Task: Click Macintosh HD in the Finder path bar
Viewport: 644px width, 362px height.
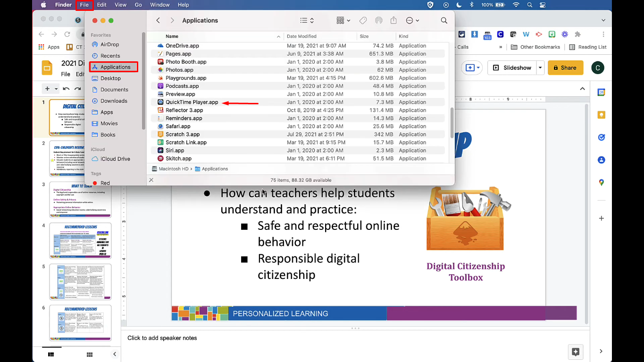Action: click(x=171, y=169)
